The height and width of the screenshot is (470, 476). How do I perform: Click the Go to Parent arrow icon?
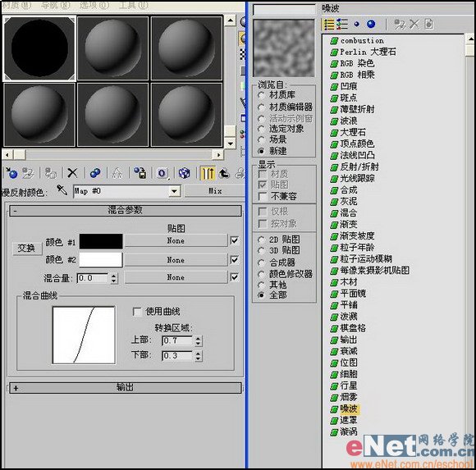224,173
